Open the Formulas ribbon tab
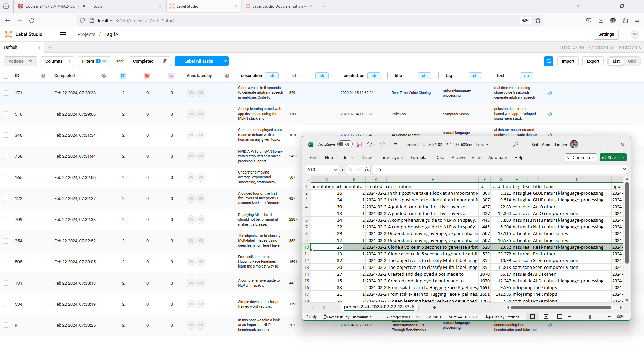Screen dimensions: 644x345 click(x=419, y=157)
